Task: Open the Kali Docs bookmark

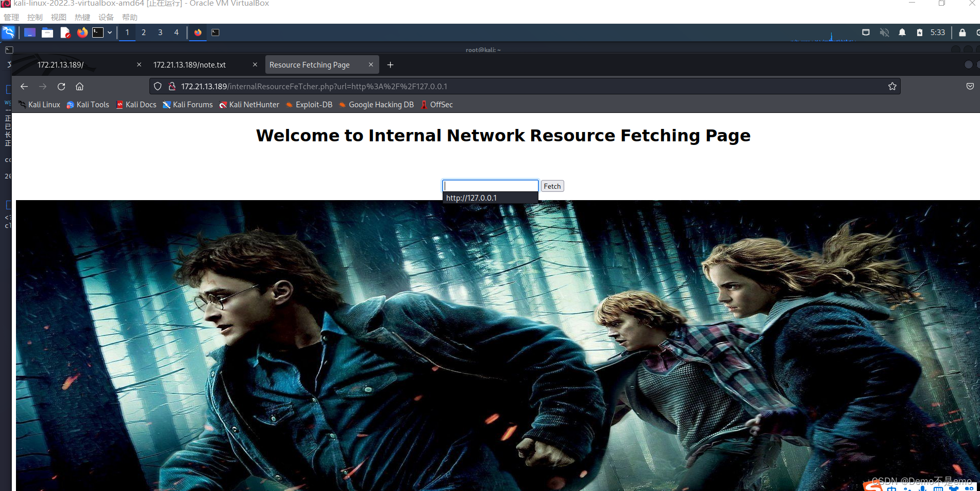Action: (136, 105)
